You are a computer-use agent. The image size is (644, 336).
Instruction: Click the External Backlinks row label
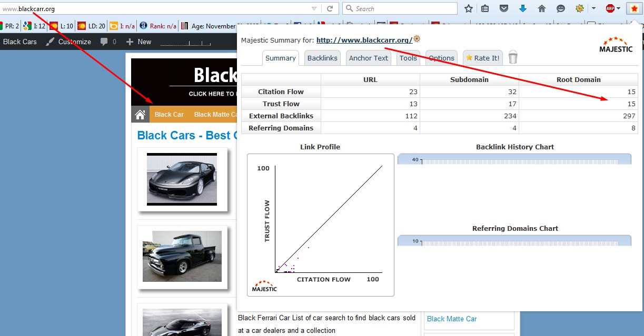pyautogui.click(x=281, y=116)
